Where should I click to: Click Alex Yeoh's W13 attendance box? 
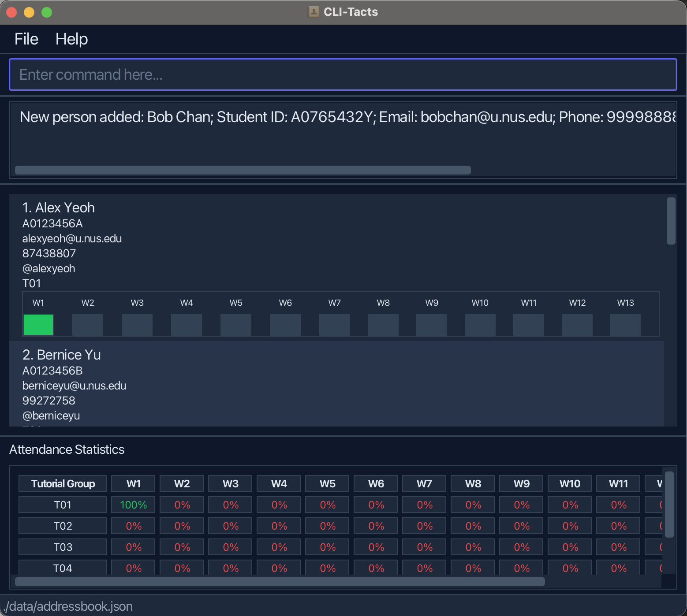tap(625, 325)
